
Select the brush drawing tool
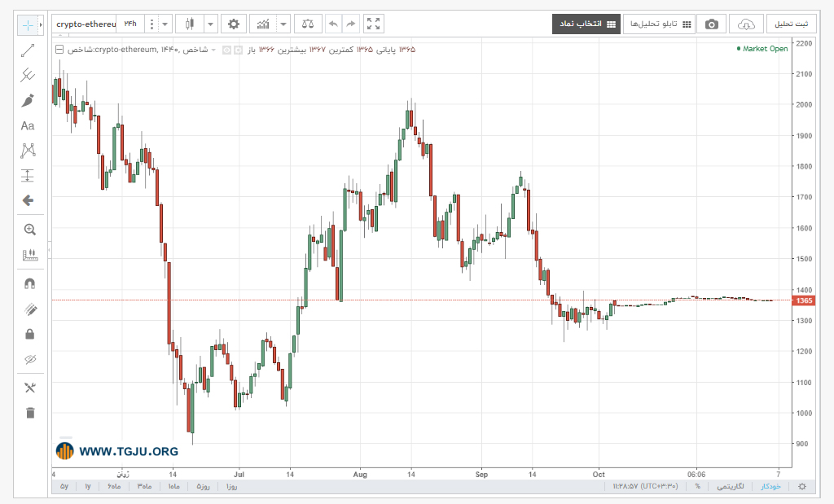28,100
